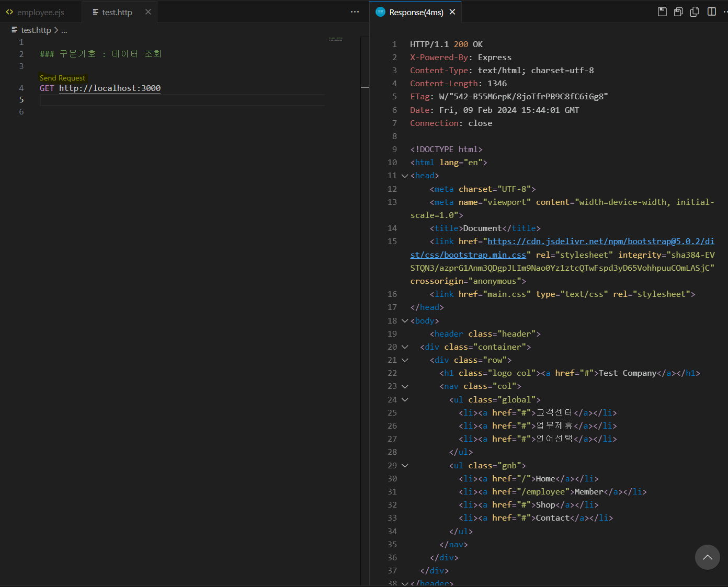Click test.http in the breadcrumb
This screenshot has height=587, width=728.
[x=36, y=30]
